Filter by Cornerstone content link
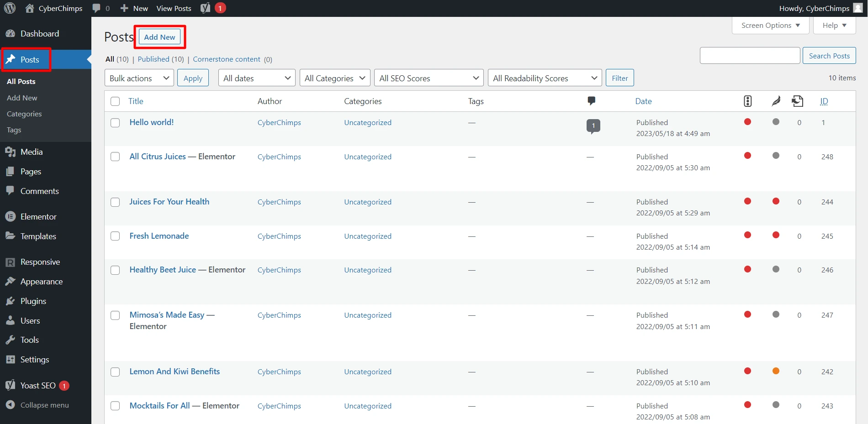The image size is (868, 424). (227, 59)
